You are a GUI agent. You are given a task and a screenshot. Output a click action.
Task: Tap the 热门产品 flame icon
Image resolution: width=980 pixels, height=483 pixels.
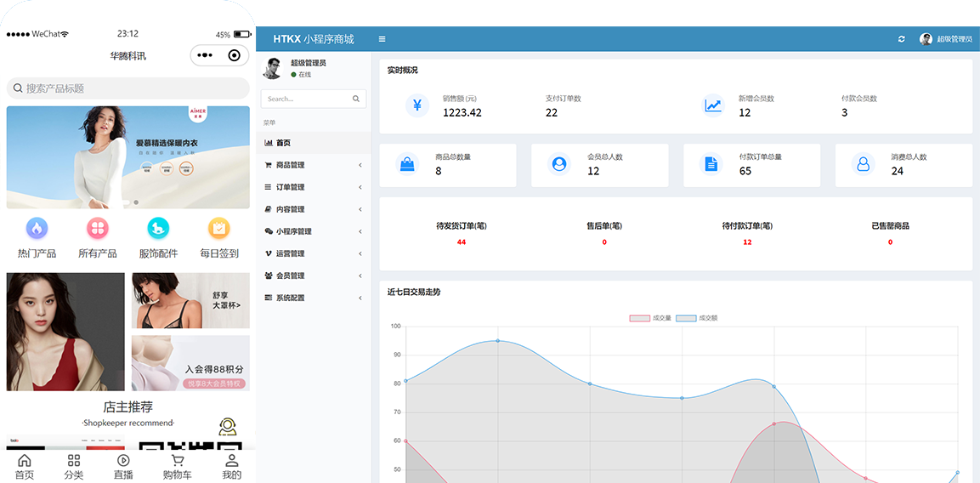(x=37, y=228)
